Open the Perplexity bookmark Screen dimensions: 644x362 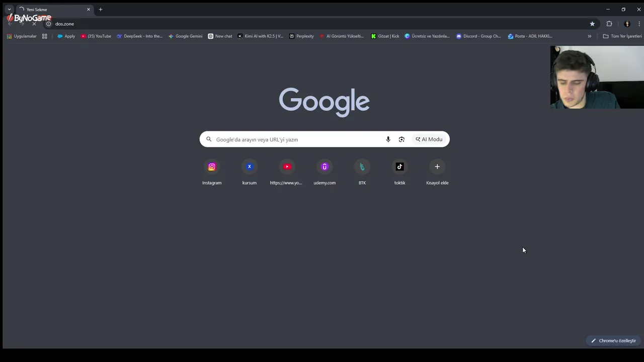(x=301, y=36)
